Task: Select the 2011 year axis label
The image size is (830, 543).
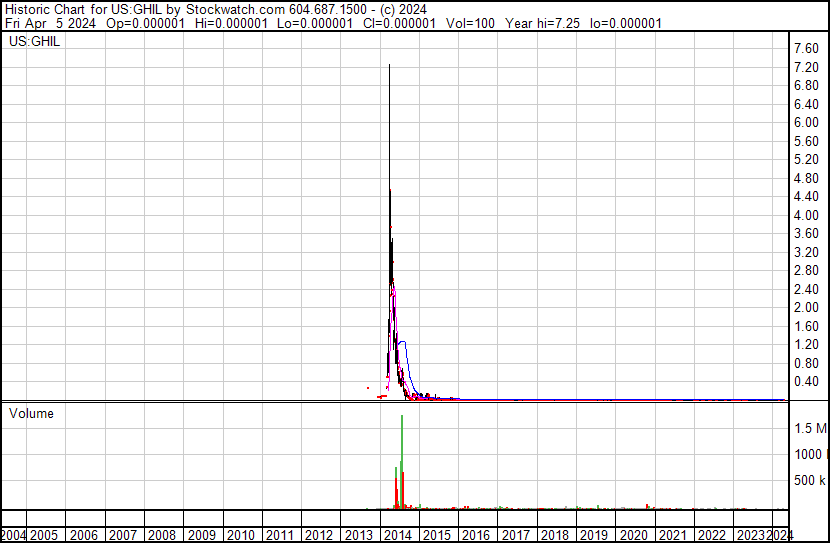Action: click(280, 535)
